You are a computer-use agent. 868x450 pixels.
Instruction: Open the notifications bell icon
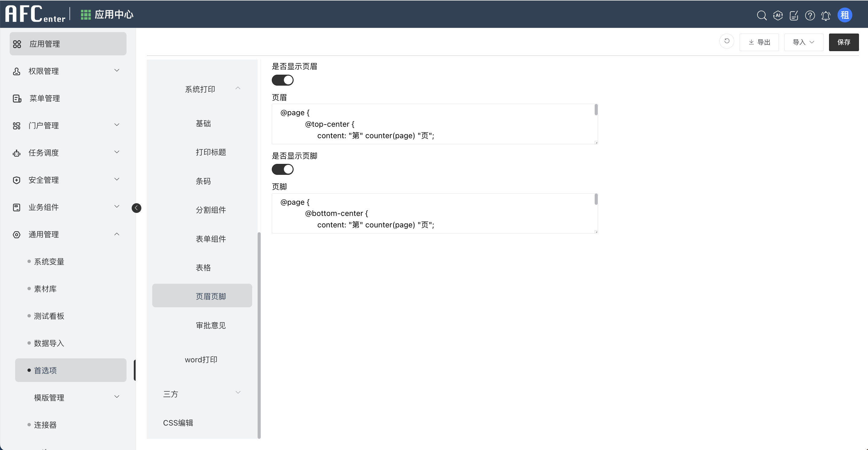coord(825,15)
